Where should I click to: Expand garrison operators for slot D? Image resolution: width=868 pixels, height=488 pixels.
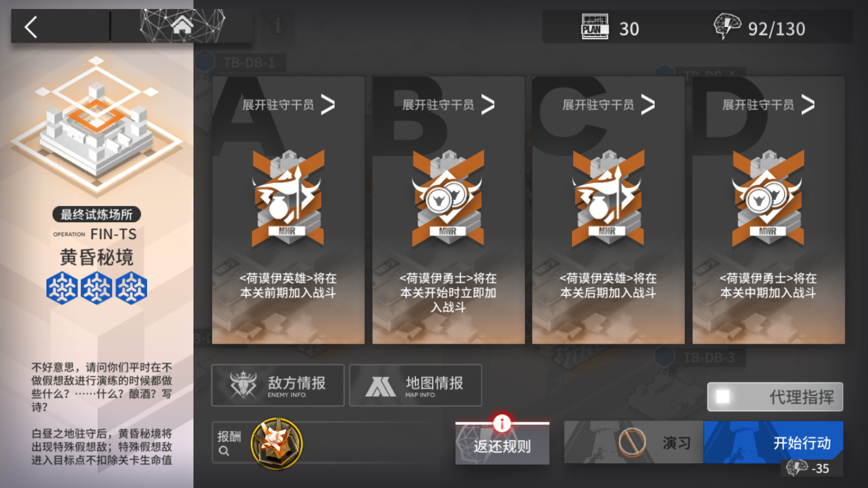click(x=769, y=105)
